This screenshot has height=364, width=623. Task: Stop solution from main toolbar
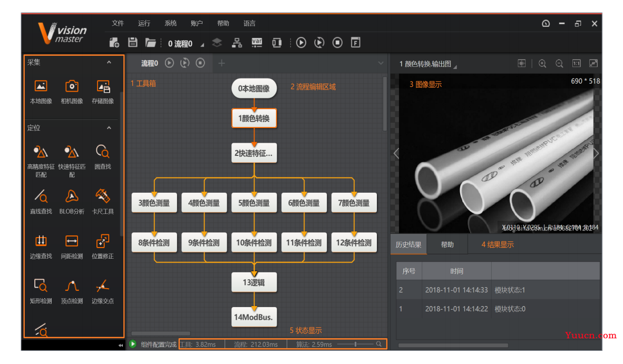click(x=338, y=43)
